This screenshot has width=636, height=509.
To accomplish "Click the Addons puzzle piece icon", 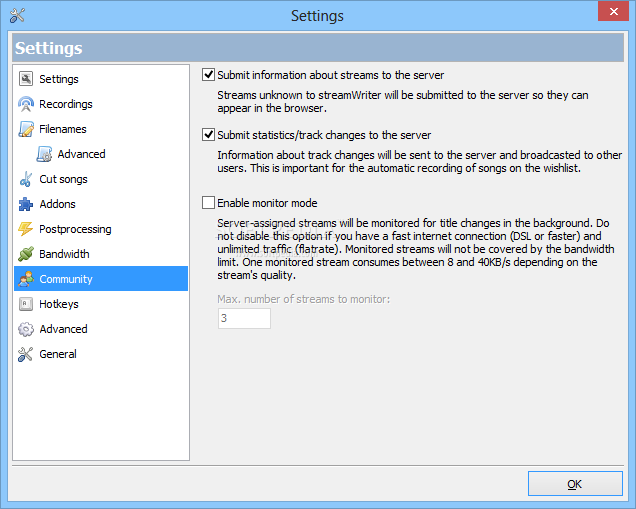I will [x=26, y=204].
